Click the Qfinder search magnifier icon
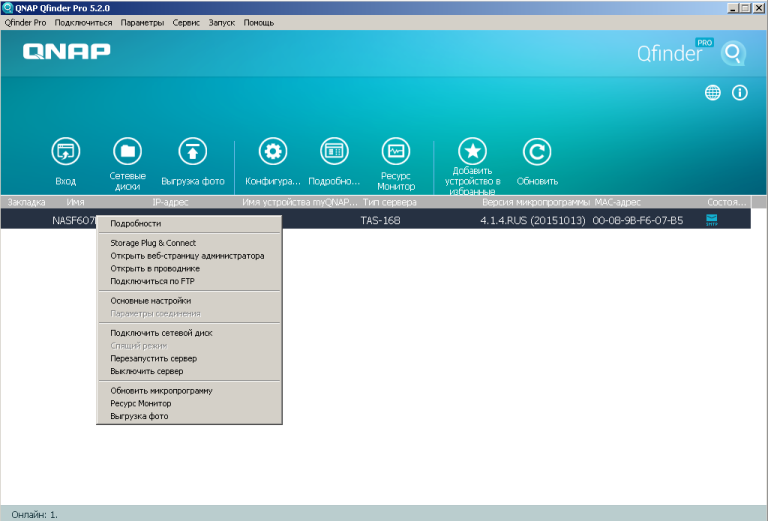Screen dimensions: 768x521 [733, 53]
